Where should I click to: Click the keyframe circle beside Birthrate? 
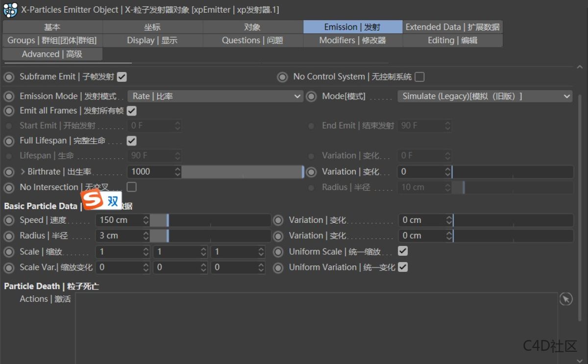(9, 172)
